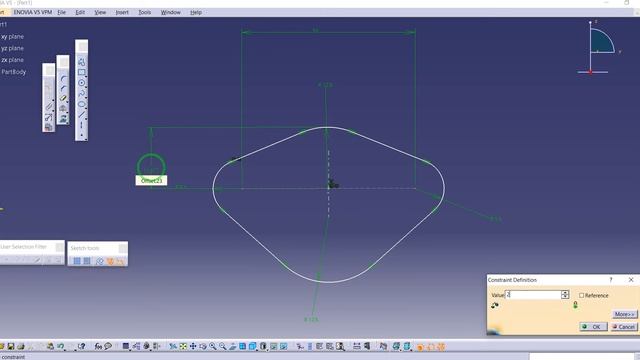Click the Constraint Definition help question mark
640x360 pixels.
pos(611,280)
